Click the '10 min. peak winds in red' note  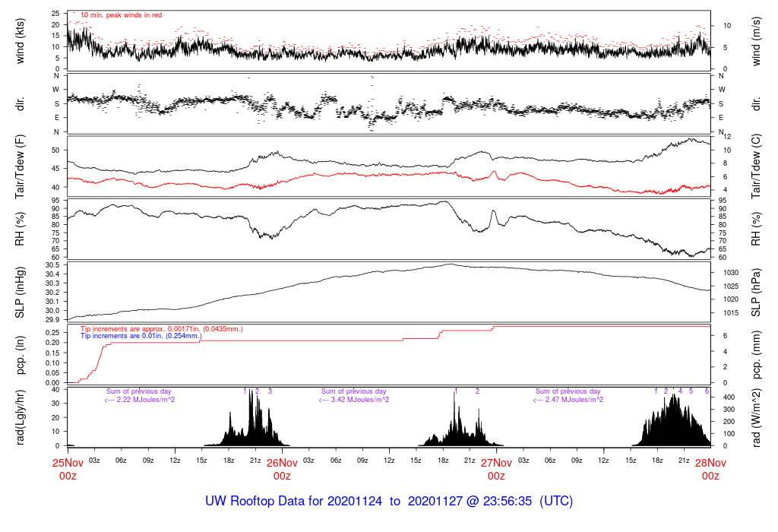(121, 15)
